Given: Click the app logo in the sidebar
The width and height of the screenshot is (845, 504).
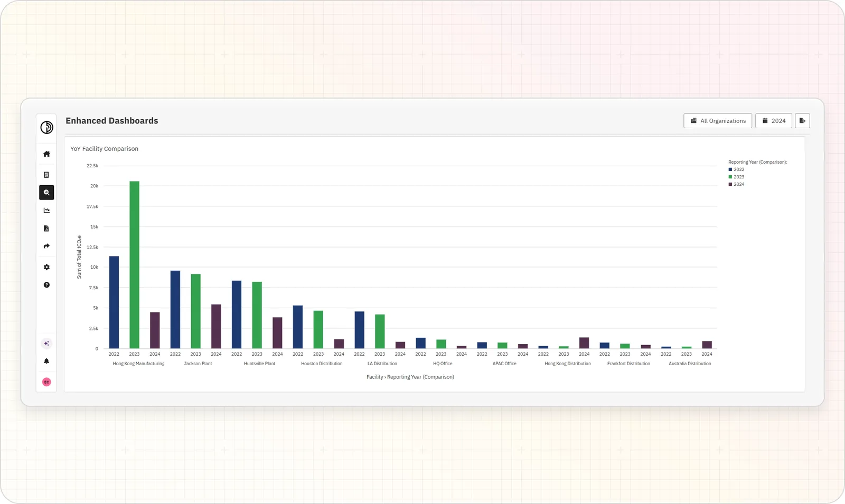Looking at the screenshot, I should coord(46,127).
